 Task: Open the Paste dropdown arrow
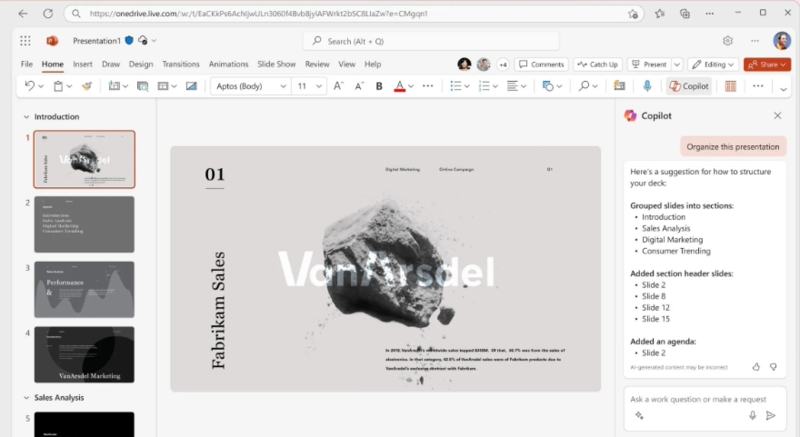69,87
